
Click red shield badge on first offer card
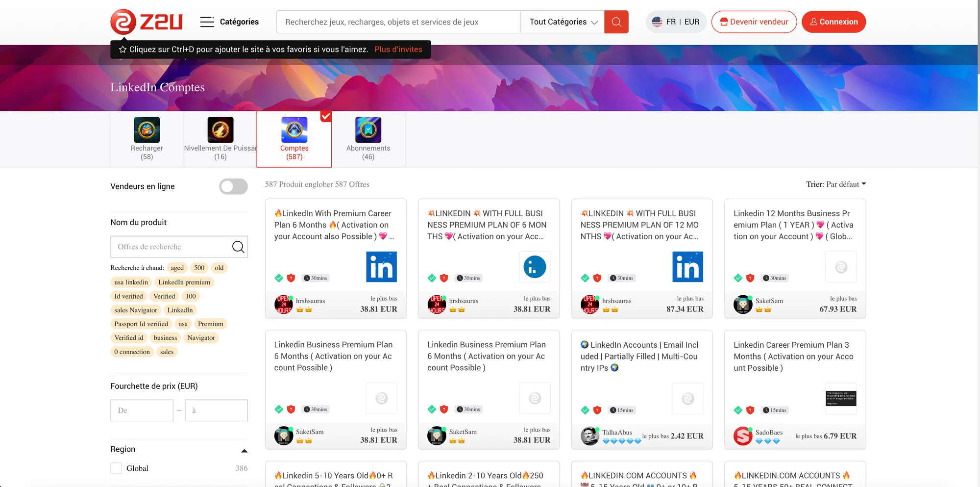tap(291, 278)
